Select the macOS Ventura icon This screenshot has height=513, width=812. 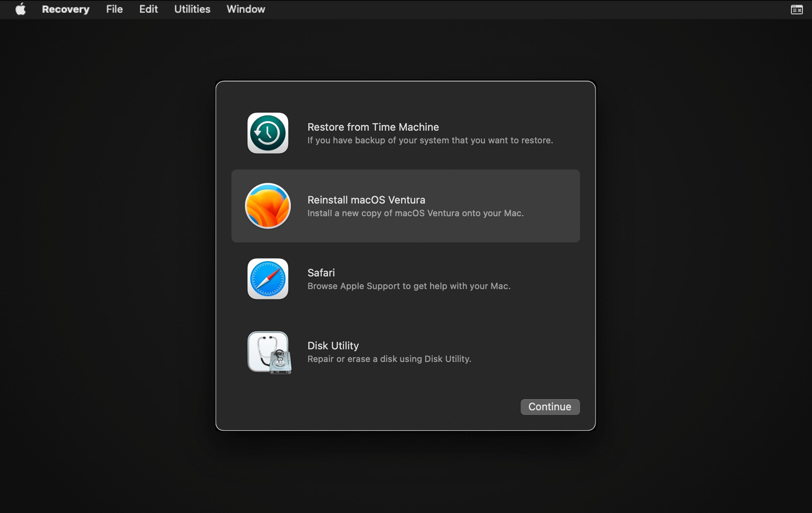click(x=268, y=206)
